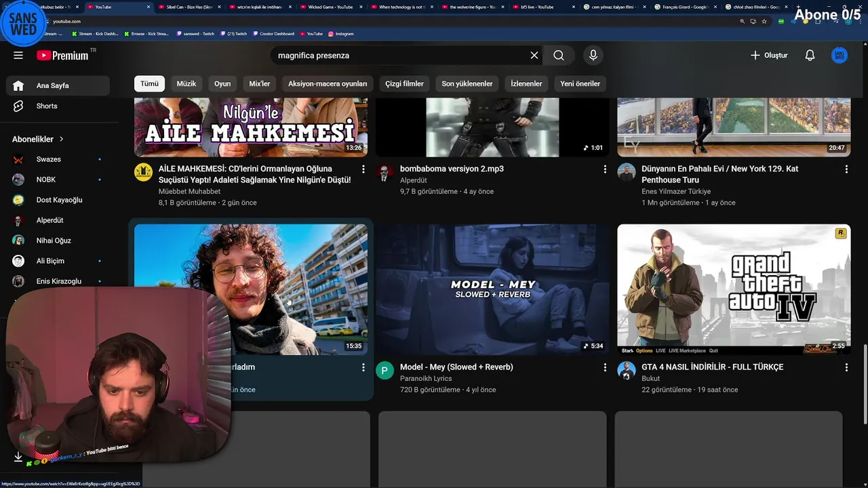
Task: Open more options for the 15:35 video
Action: tap(363, 367)
